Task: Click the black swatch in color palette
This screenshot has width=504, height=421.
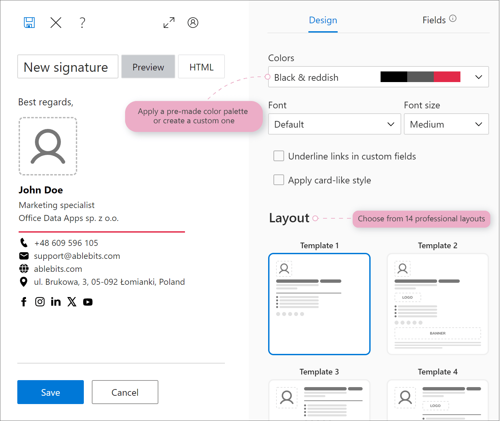Action: pos(394,77)
